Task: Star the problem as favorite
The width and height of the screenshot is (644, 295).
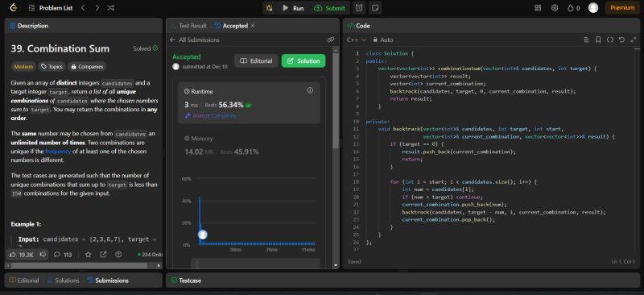Action: pos(88,255)
